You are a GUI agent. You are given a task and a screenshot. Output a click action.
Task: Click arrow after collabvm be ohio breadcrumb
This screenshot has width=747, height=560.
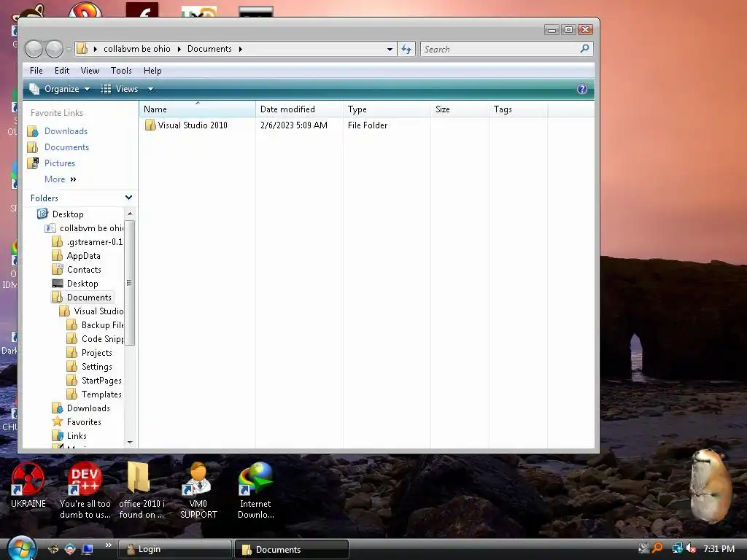(179, 49)
